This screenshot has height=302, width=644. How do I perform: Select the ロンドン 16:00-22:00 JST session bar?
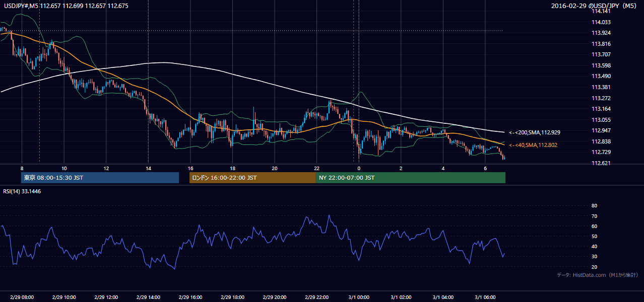[252, 178]
